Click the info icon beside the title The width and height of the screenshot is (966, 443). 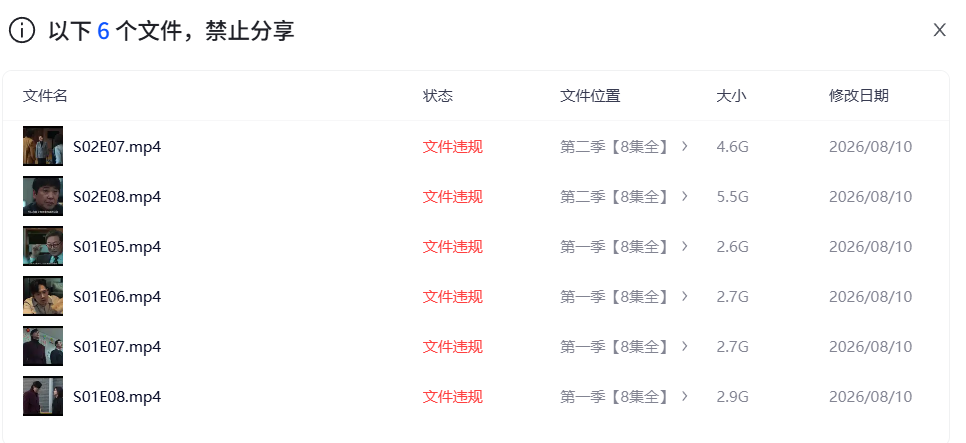pos(22,30)
